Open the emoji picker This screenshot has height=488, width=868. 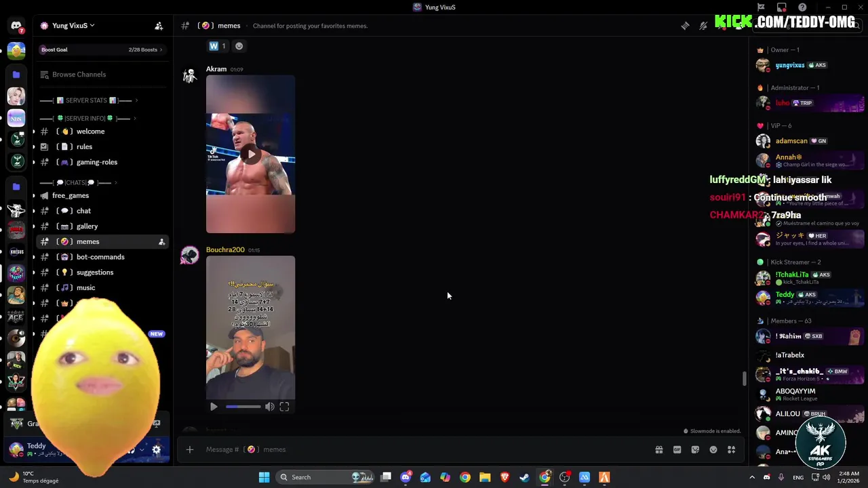(713, 449)
